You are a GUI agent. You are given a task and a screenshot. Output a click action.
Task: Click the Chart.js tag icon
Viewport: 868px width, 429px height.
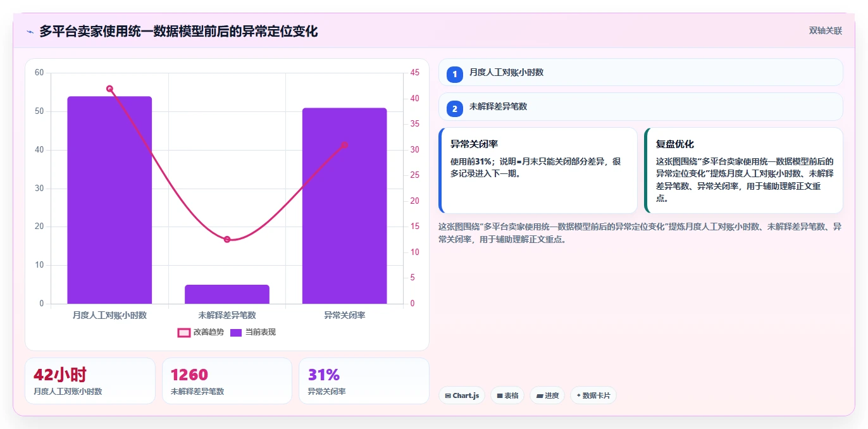448,395
